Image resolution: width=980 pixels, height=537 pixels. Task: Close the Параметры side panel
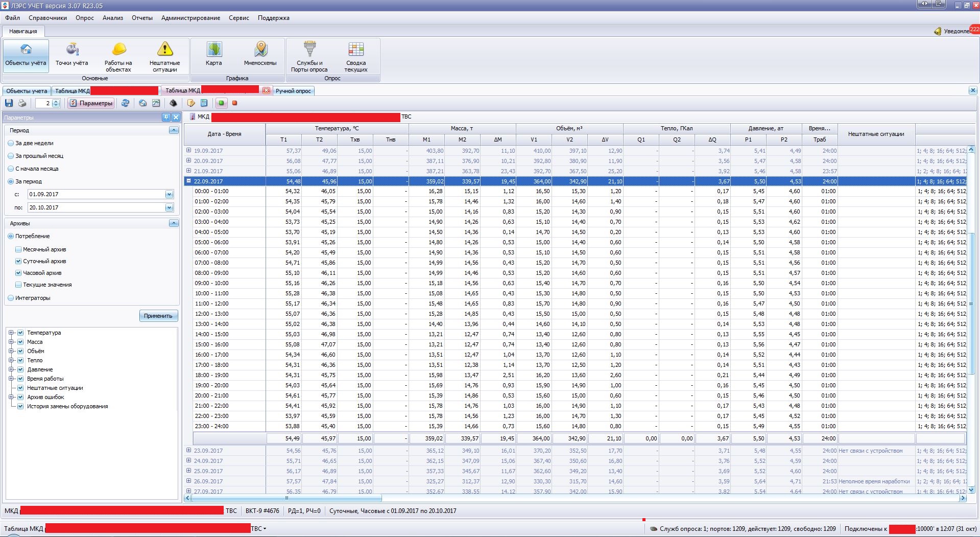coord(176,118)
